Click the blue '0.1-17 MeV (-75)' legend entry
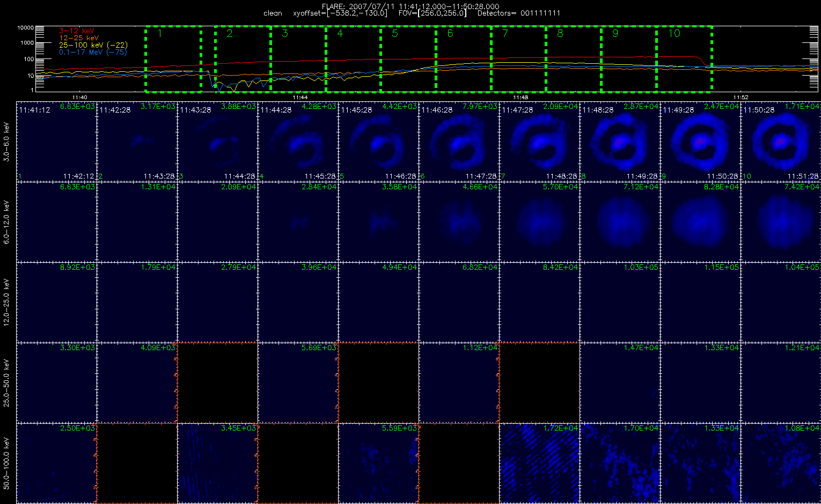This screenshot has width=821, height=504. pos(93,52)
